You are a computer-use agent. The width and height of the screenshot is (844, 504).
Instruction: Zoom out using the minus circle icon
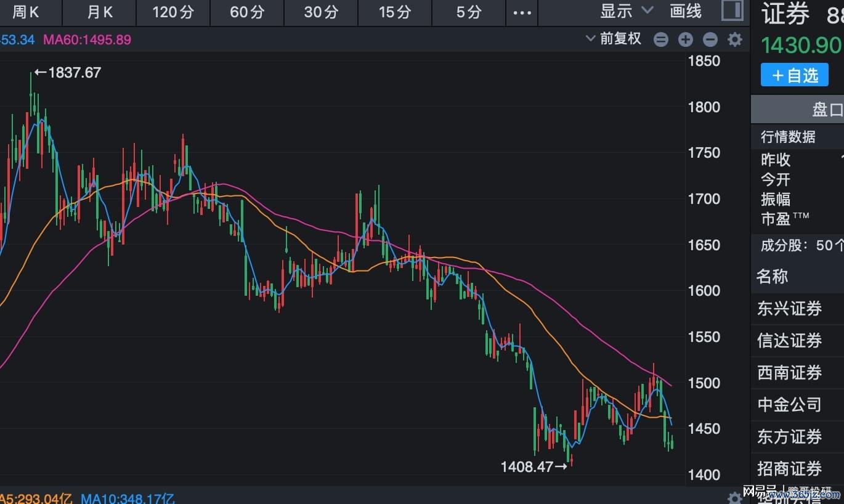[710, 40]
